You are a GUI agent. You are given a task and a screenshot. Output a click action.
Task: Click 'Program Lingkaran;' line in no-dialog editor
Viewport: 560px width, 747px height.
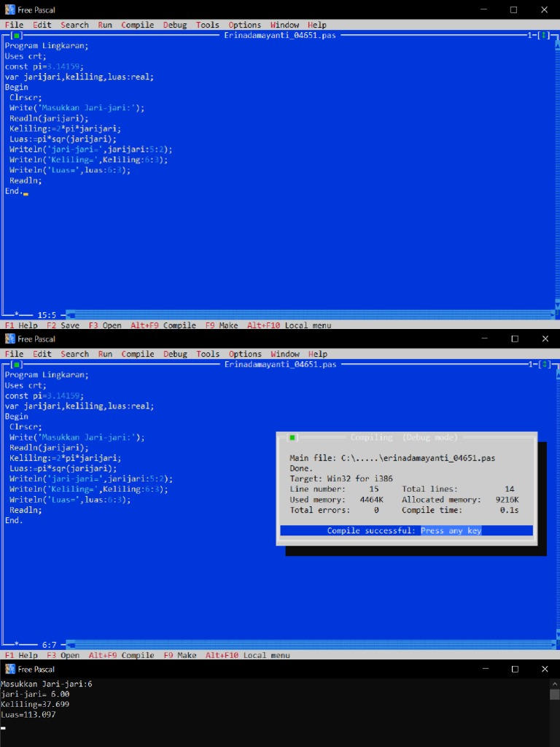pos(47,46)
